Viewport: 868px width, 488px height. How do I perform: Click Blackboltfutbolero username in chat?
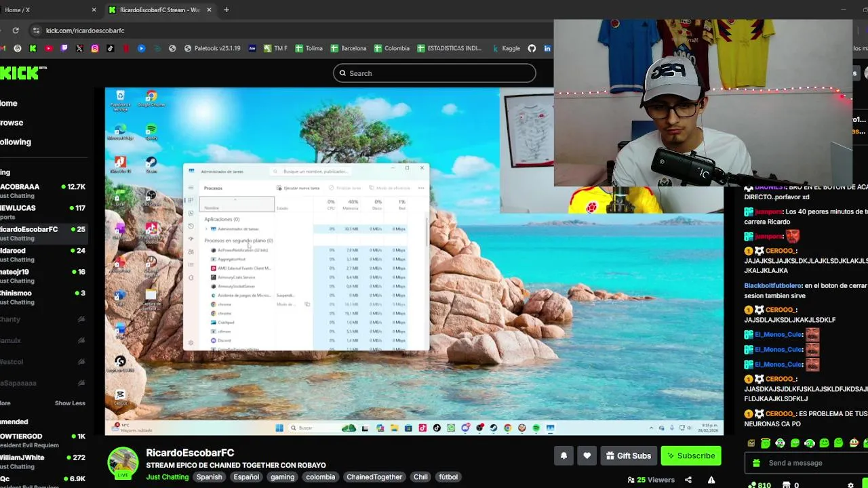tap(772, 286)
